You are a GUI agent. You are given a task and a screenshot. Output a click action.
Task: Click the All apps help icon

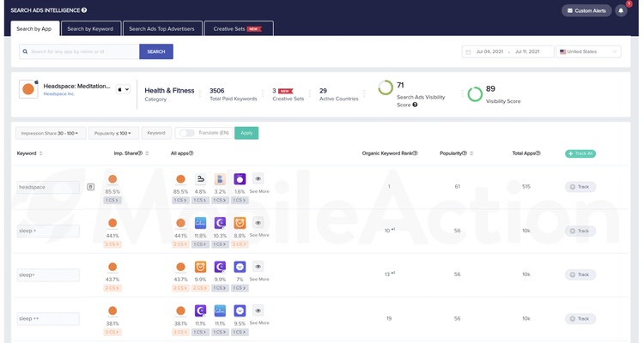coord(191,153)
